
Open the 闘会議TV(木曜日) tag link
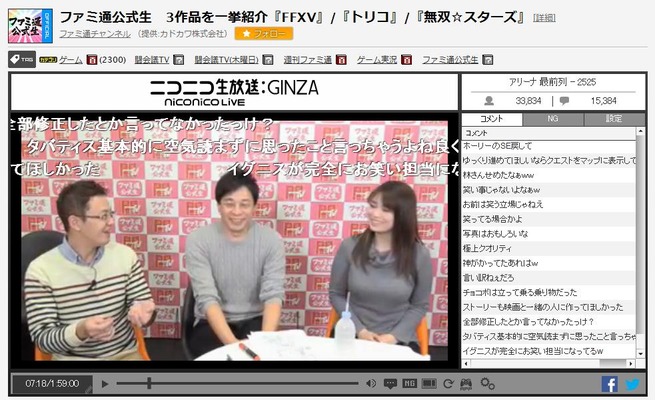click(226, 60)
